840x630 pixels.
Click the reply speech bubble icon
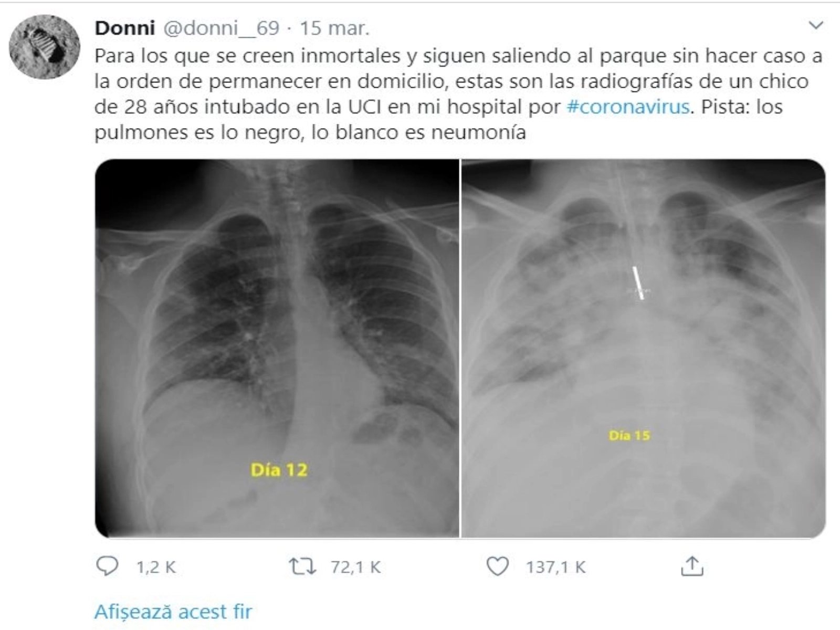click(x=108, y=566)
